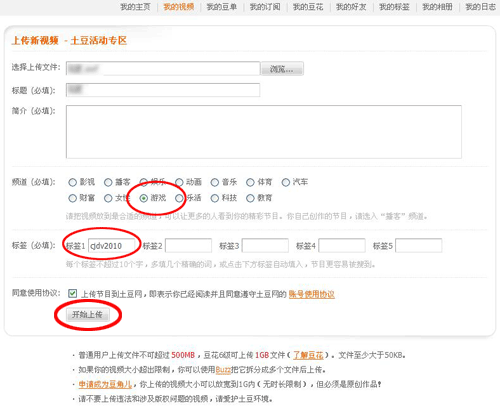The height and width of the screenshot is (406, 500).
Task: Click the 开始上传 button
Action: (88, 315)
